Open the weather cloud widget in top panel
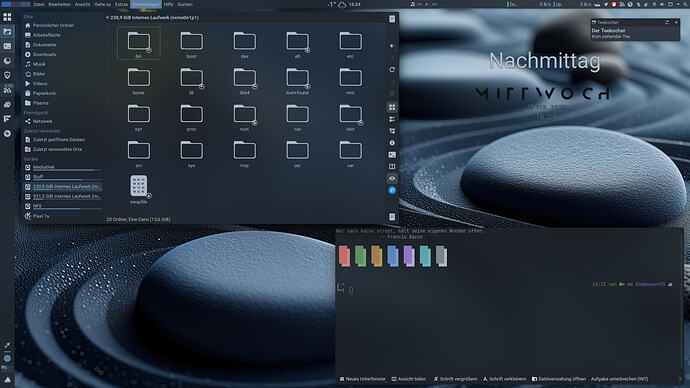Image resolution: width=690 pixels, height=388 pixels. pyautogui.click(x=342, y=4)
